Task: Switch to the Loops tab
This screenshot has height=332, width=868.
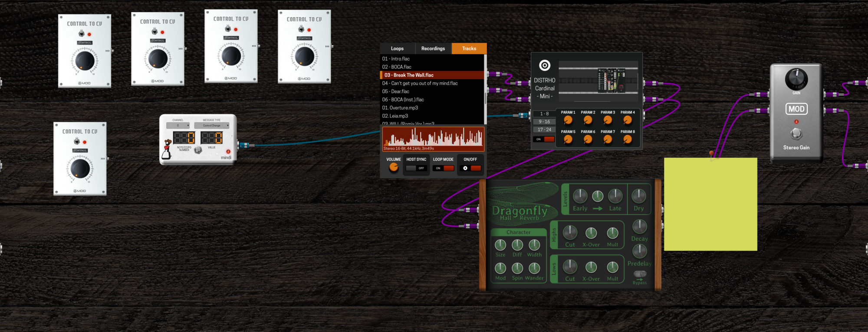Action: click(x=397, y=49)
